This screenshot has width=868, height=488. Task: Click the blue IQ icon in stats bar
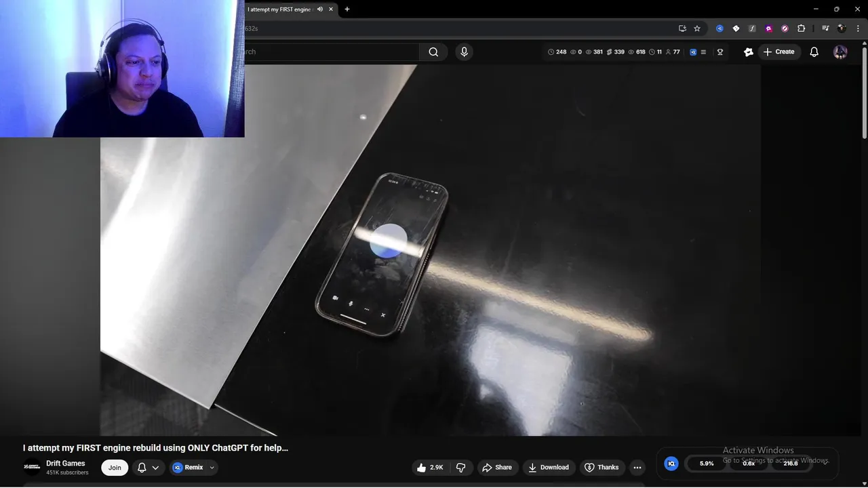tap(693, 52)
